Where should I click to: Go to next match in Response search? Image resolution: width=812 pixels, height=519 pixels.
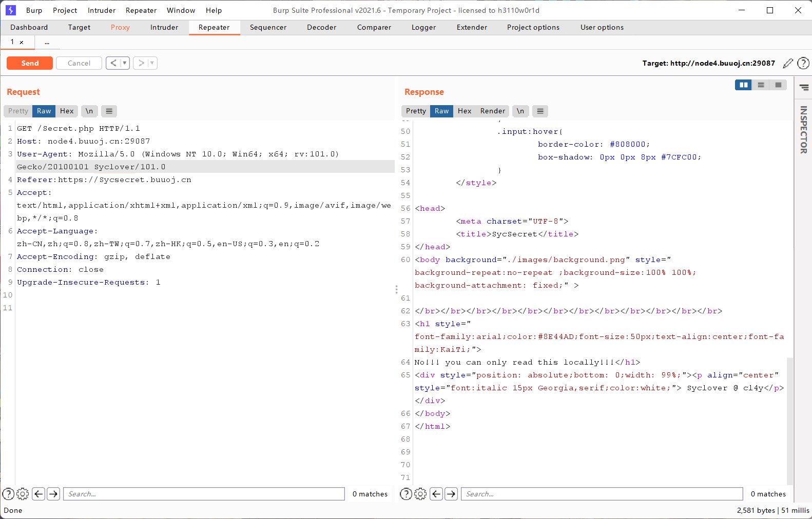[451, 494]
